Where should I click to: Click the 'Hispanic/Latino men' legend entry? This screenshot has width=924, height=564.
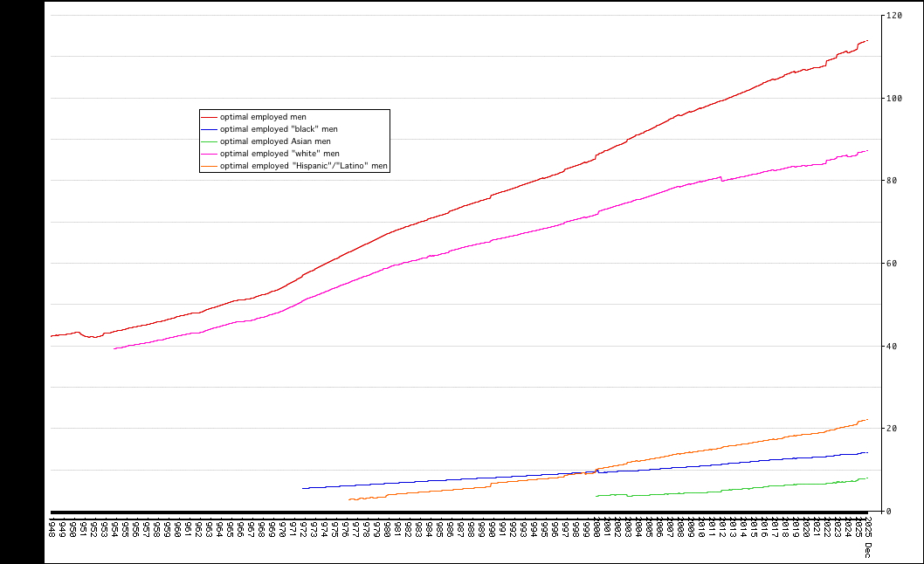[303, 166]
